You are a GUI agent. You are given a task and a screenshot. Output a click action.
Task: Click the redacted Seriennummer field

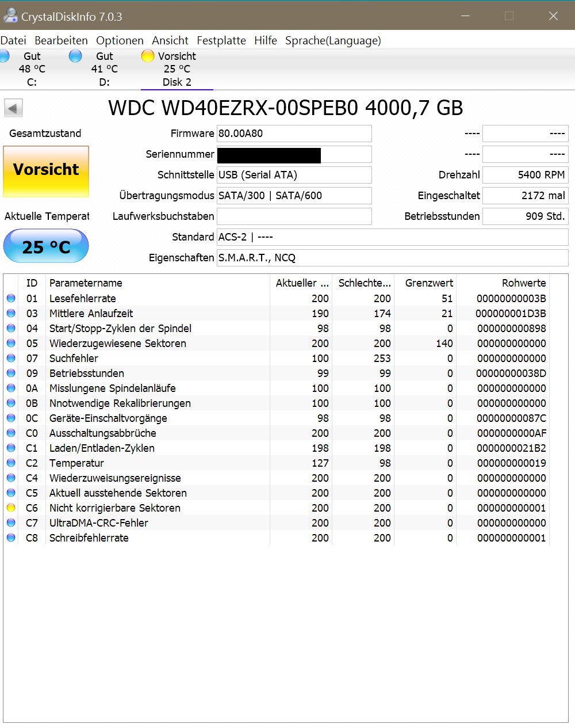[294, 154]
